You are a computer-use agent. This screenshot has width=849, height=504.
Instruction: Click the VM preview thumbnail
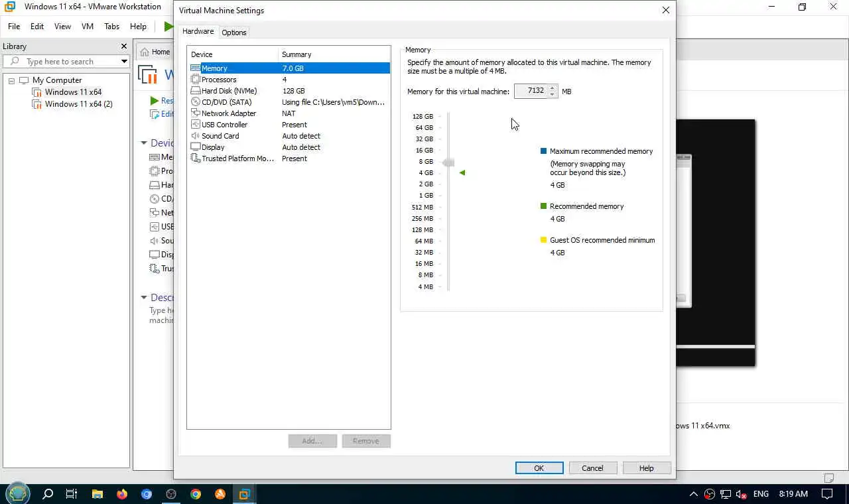(x=716, y=243)
